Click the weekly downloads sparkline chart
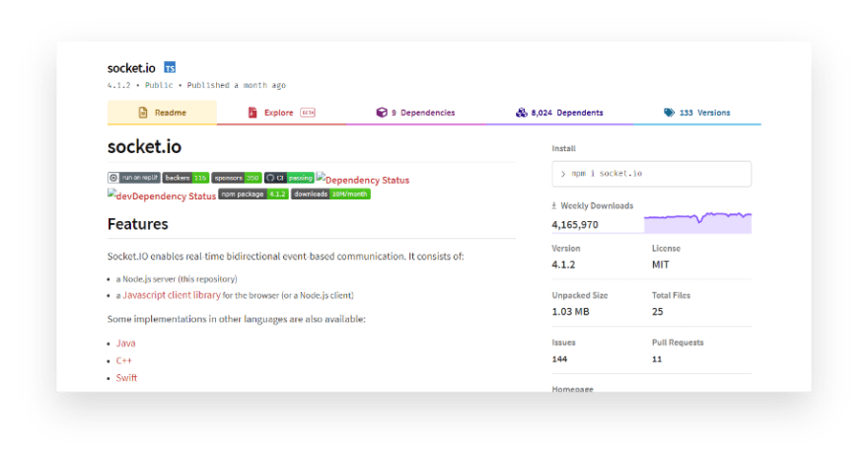 697,222
